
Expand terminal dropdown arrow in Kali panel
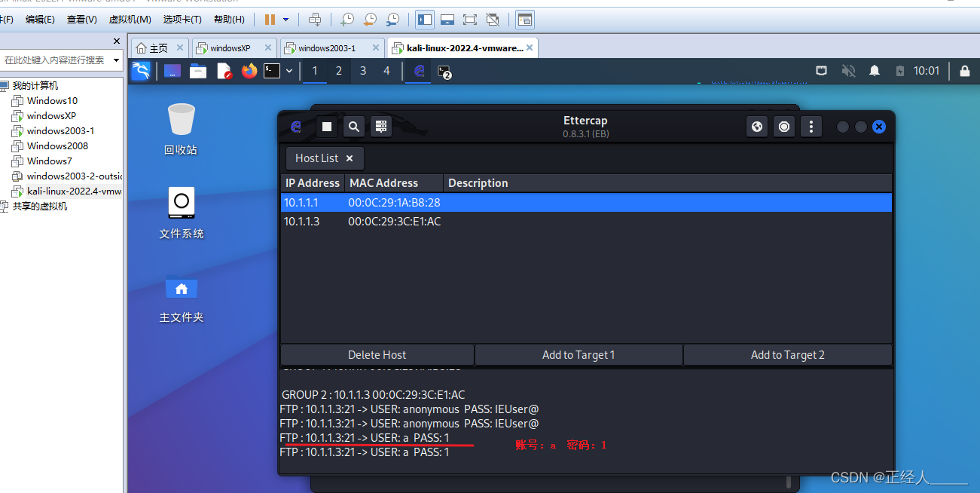click(x=289, y=71)
